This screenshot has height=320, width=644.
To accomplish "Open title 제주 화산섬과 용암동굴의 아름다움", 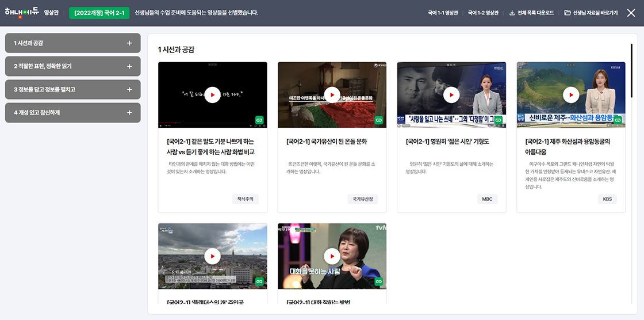I will 568,147.
